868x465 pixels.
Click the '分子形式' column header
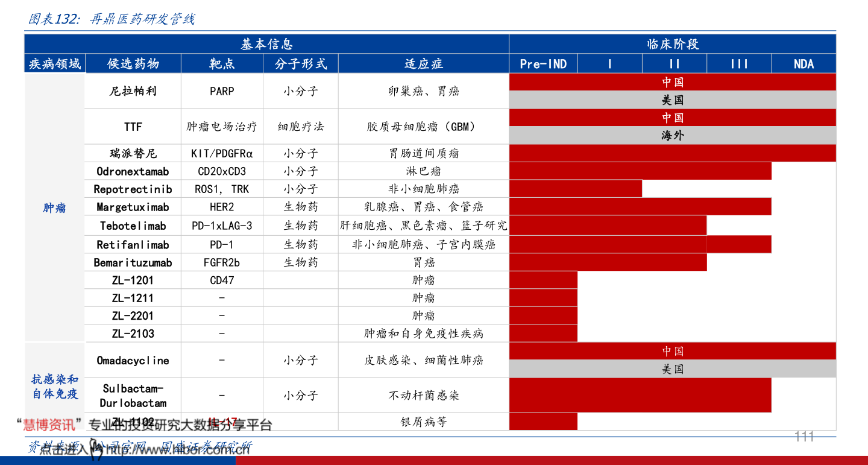[301, 63]
